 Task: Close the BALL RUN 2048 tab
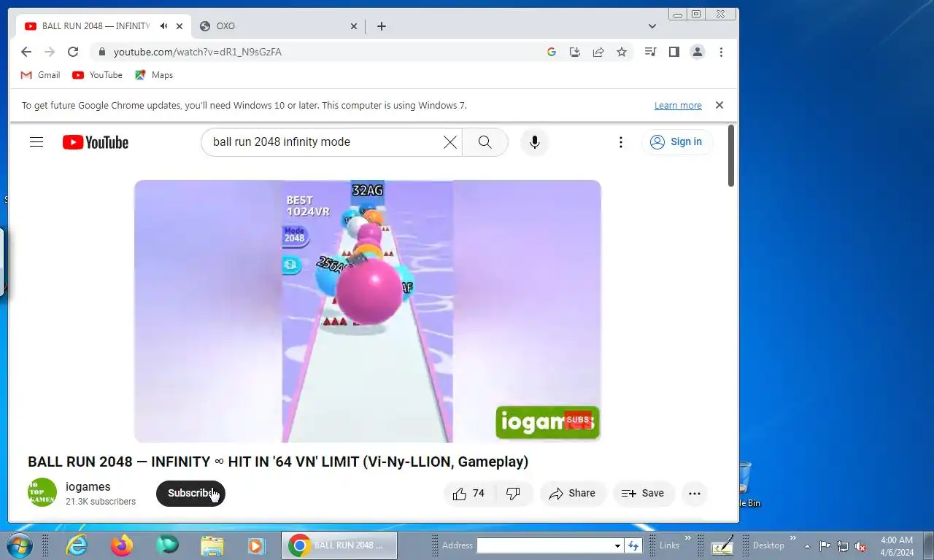pos(180,26)
